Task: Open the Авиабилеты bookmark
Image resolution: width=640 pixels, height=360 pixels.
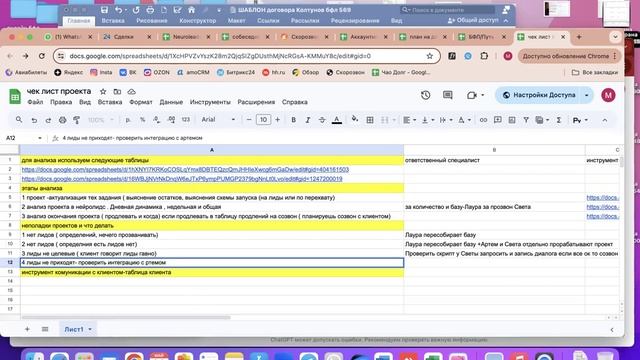Action: click(x=26, y=72)
